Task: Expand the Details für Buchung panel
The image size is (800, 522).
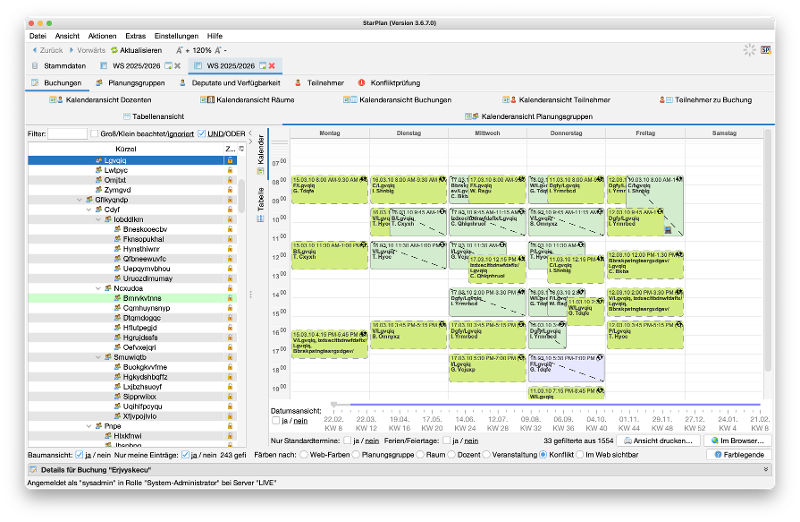Action: coord(766,468)
